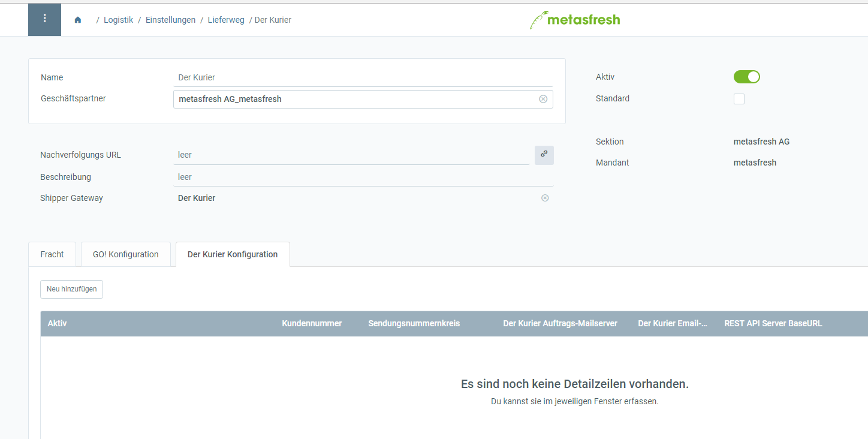Screen dimensions: 868x439
Task: Click the Neu hinzufügen button
Action: [x=71, y=289]
